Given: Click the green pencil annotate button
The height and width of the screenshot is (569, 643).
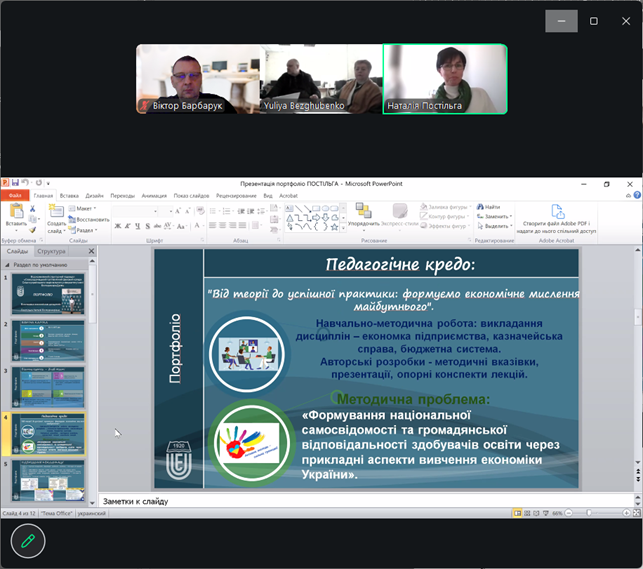Looking at the screenshot, I should (28, 541).
